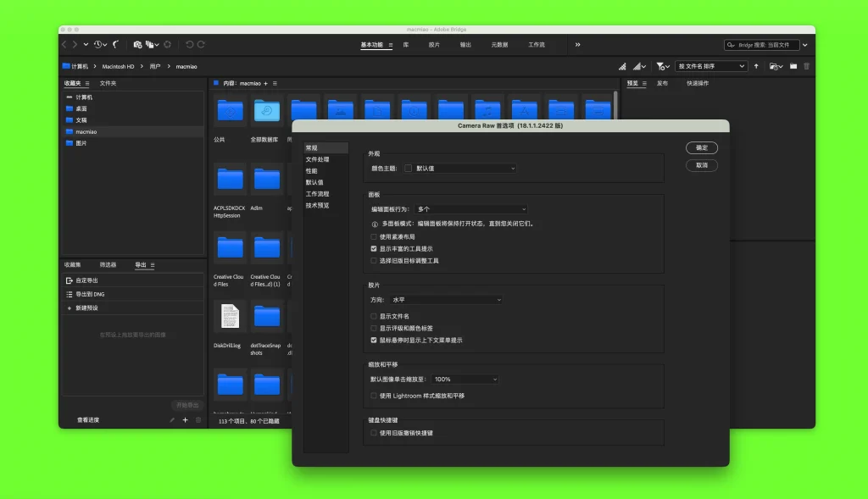This screenshot has width=868, height=499.
Task: Open the 编辑面板行为 dropdown
Action: click(471, 209)
